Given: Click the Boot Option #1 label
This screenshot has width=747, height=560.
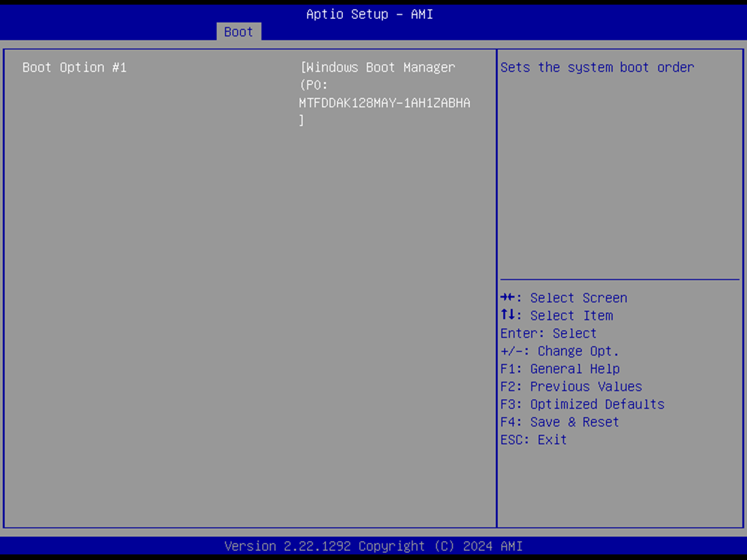Looking at the screenshot, I should [74, 67].
